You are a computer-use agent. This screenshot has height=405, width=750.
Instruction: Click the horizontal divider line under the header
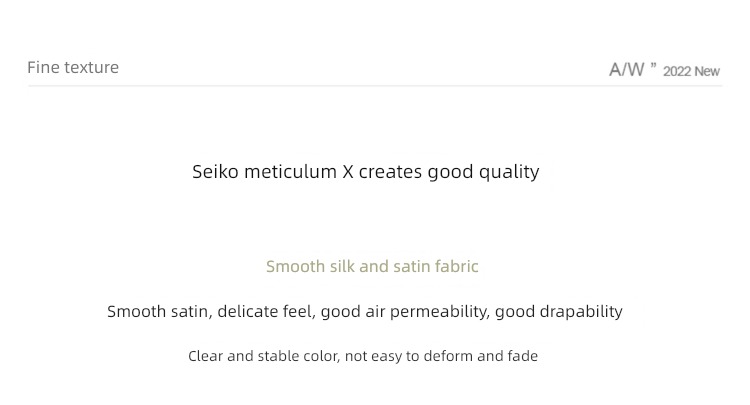pyautogui.click(x=375, y=86)
